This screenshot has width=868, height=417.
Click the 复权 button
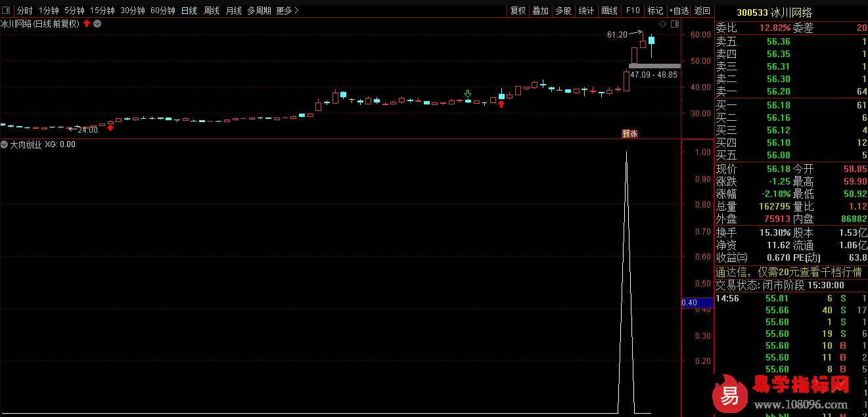point(518,11)
